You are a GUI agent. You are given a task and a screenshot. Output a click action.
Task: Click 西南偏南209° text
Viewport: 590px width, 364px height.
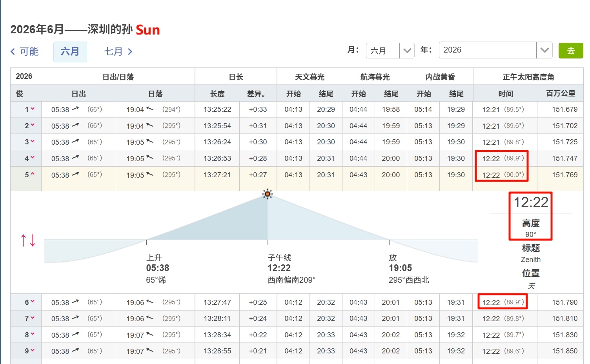point(291,280)
